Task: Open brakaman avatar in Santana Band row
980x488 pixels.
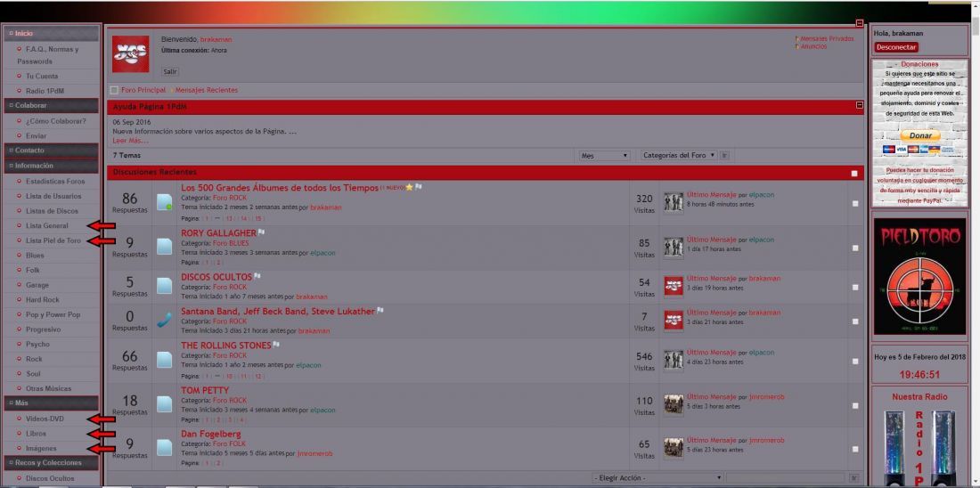Action: pyautogui.click(x=674, y=320)
